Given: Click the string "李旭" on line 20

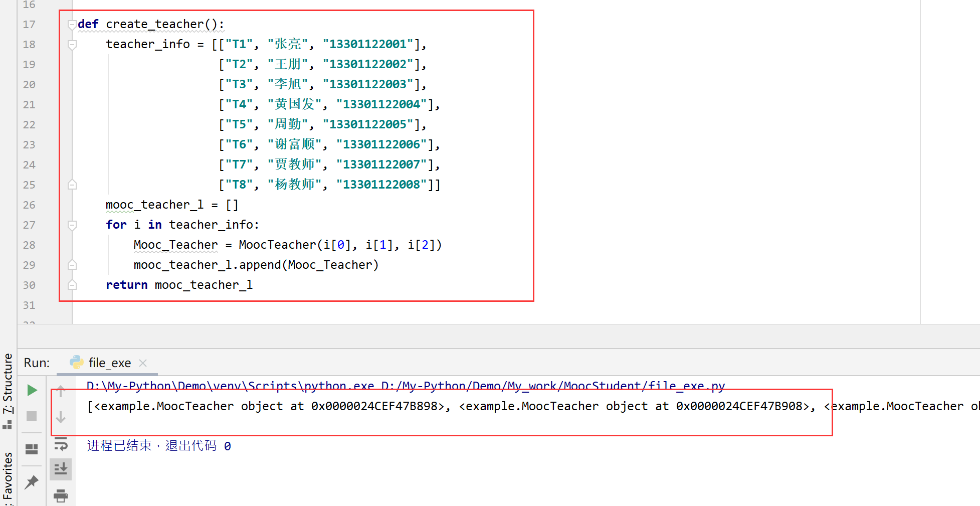Looking at the screenshot, I should (288, 84).
